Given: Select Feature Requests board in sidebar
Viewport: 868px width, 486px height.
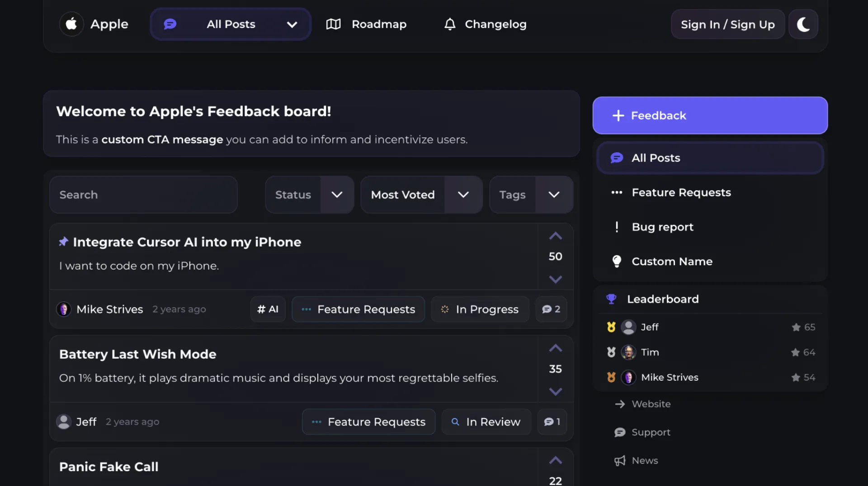Looking at the screenshot, I should [710, 192].
